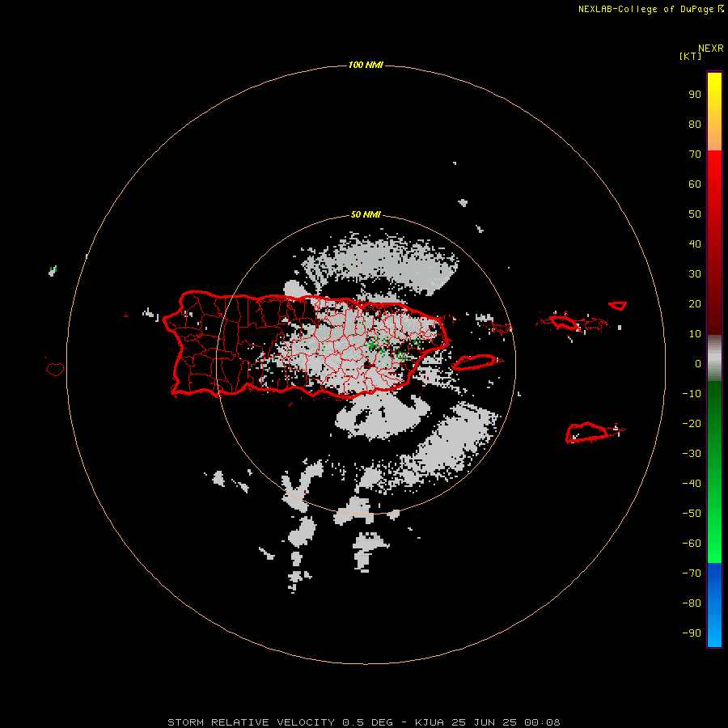
Task: Click the 40 value on the velocity scale
Action: point(695,243)
